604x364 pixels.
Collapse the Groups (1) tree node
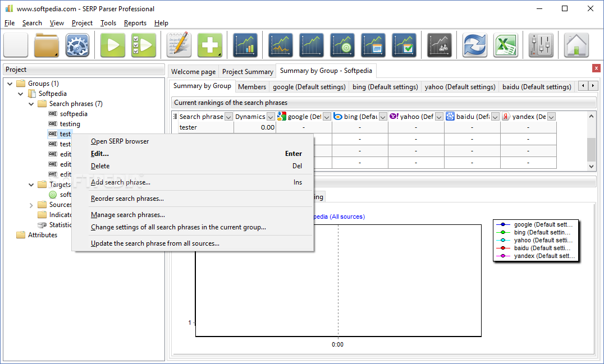tap(10, 84)
